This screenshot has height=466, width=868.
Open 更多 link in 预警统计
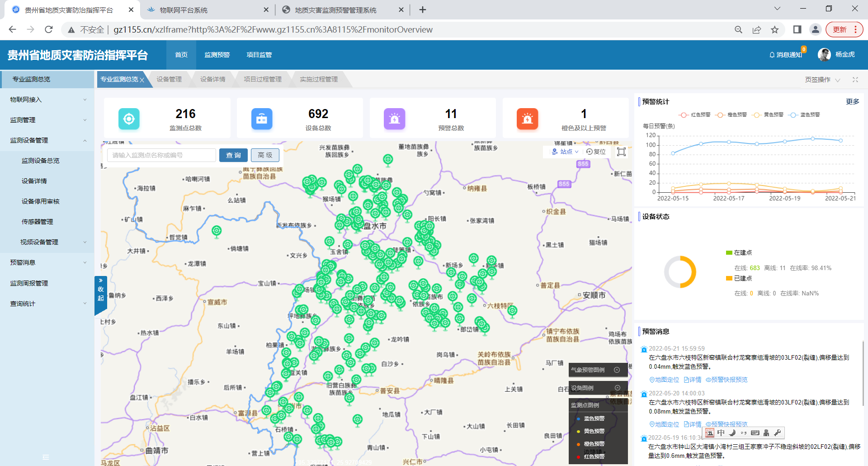852,102
